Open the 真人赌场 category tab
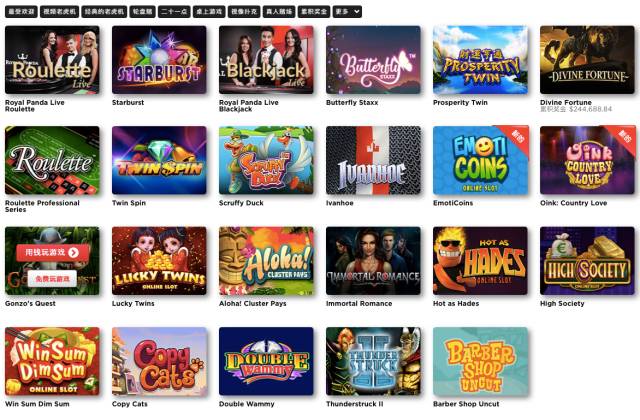640x420 pixels. coord(279,12)
